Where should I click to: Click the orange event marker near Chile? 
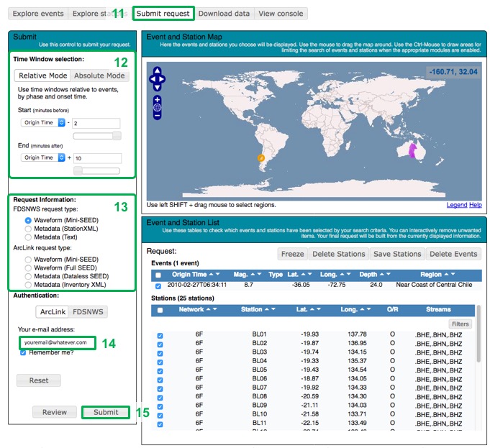(x=261, y=156)
